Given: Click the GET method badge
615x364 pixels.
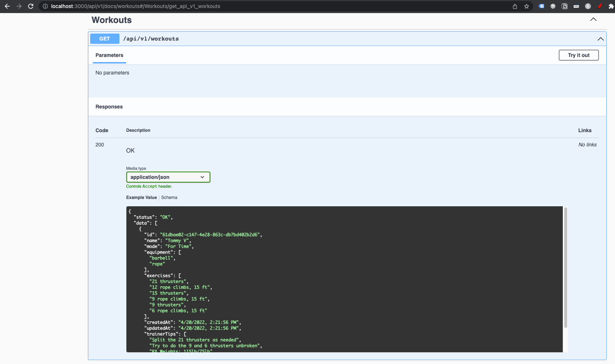Looking at the screenshot, I should pyautogui.click(x=105, y=39).
